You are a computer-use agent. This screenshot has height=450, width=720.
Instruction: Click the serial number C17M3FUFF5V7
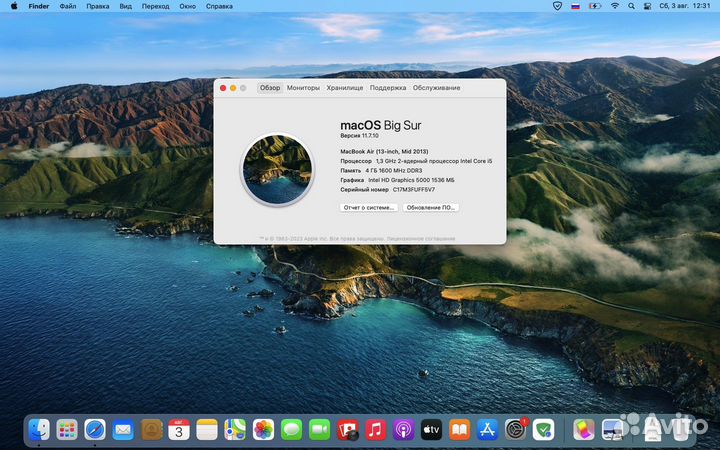(x=414, y=190)
